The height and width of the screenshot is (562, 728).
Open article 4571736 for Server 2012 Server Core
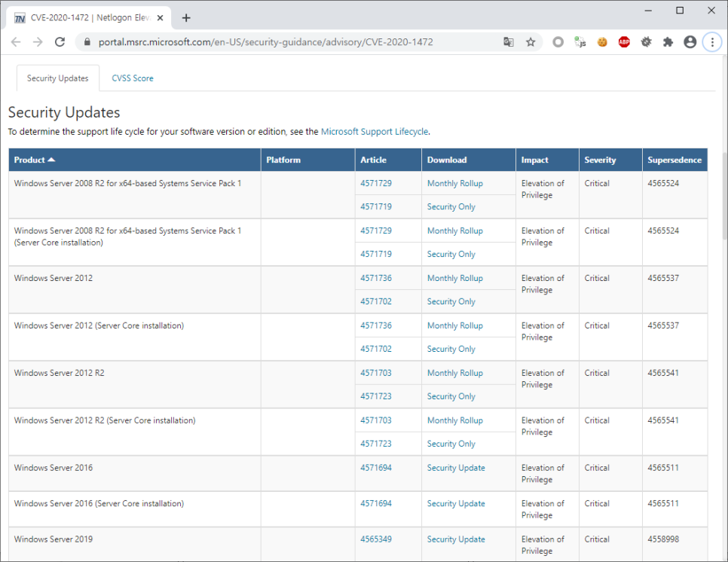pos(376,325)
